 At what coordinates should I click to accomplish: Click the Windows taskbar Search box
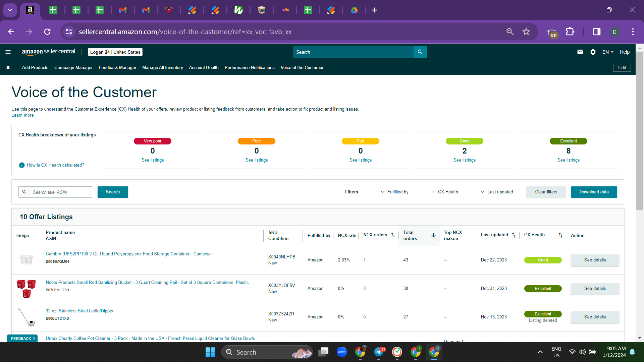click(x=267, y=352)
